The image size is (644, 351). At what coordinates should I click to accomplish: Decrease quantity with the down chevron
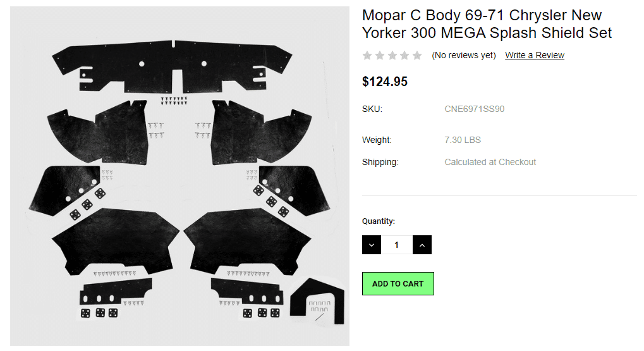pos(372,245)
